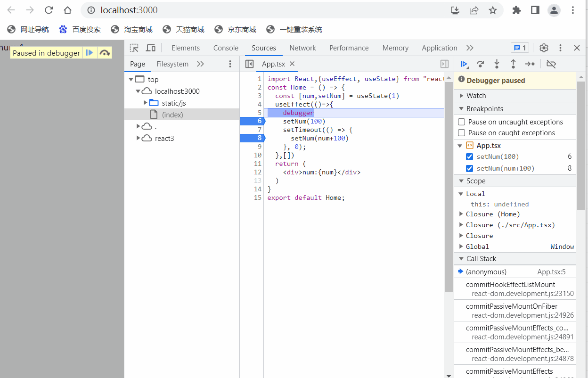Open the extensions puzzle icon
Image resolution: width=588 pixels, height=378 pixels.
pos(516,10)
